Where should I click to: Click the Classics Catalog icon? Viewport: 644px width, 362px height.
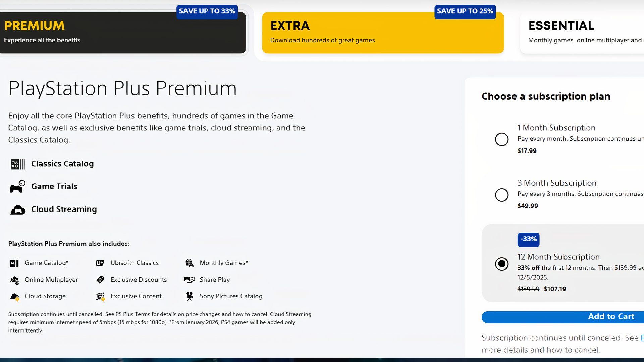pos(17,164)
